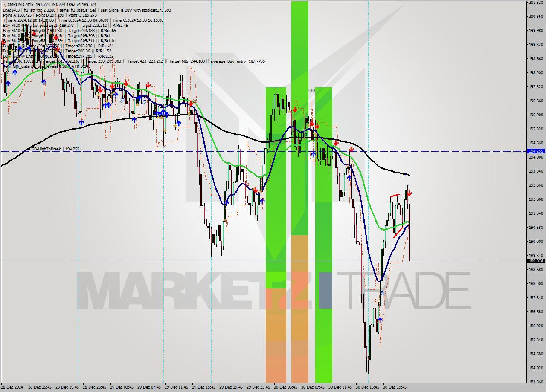This screenshot has height=392, width=546.
Task: Click the FSB-HighToBreak 194.255 level label
Action: [54, 149]
